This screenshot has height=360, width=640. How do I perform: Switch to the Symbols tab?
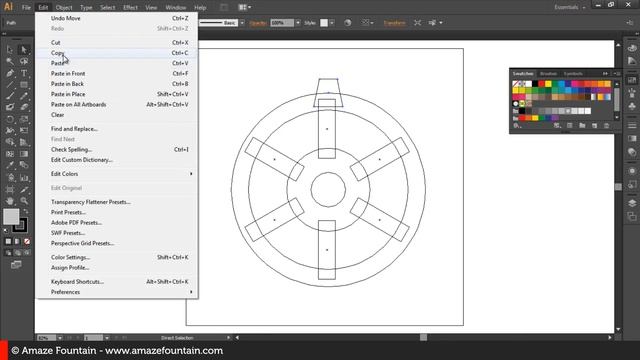click(573, 74)
